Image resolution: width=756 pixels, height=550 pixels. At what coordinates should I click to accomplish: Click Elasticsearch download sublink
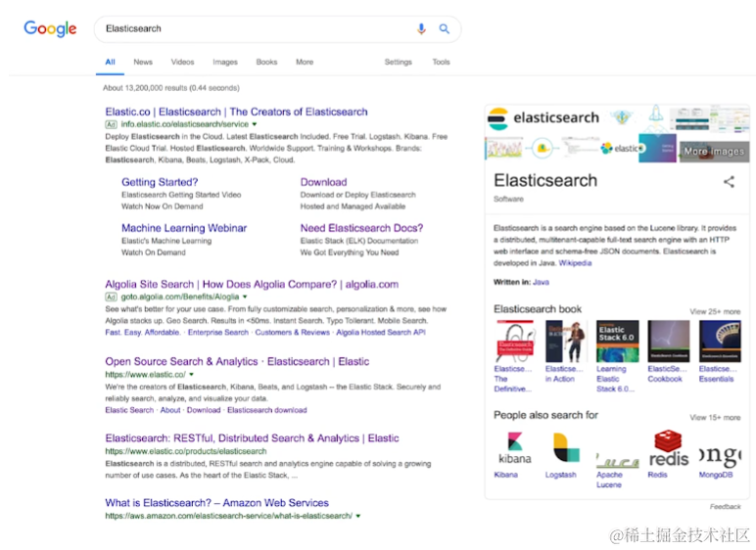coord(267,410)
